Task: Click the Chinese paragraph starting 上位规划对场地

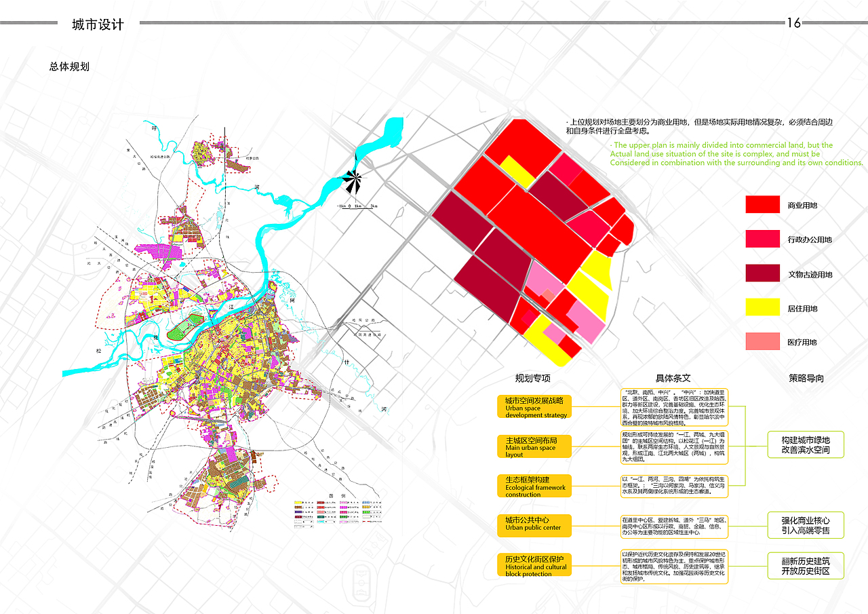Action: pos(698,126)
